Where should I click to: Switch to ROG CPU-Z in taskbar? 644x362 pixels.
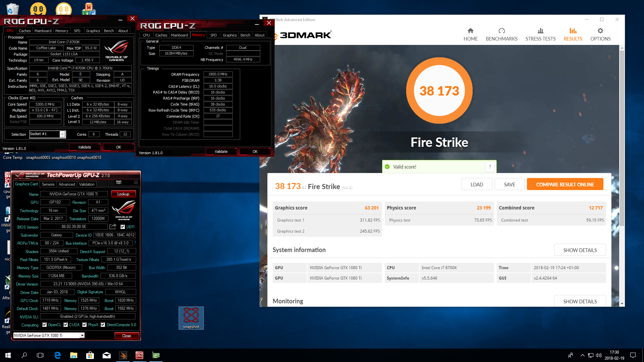click(140, 355)
